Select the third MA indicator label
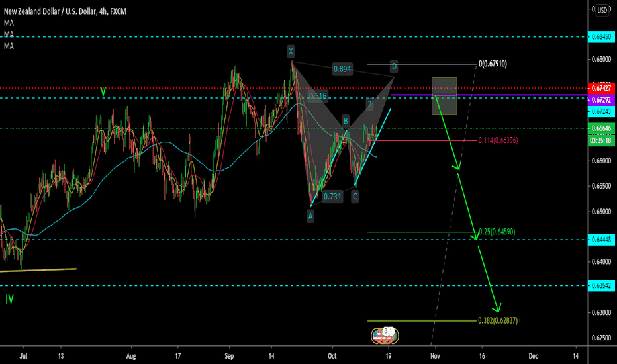 click(x=9, y=46)
